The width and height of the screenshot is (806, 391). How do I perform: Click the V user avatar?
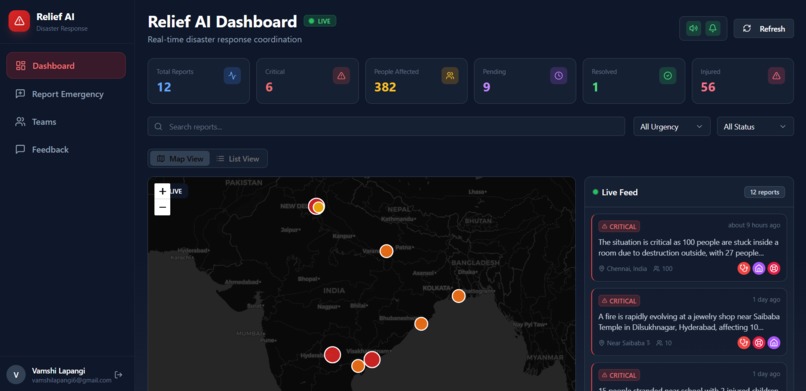pyautogui.click(x=16, y=375)
